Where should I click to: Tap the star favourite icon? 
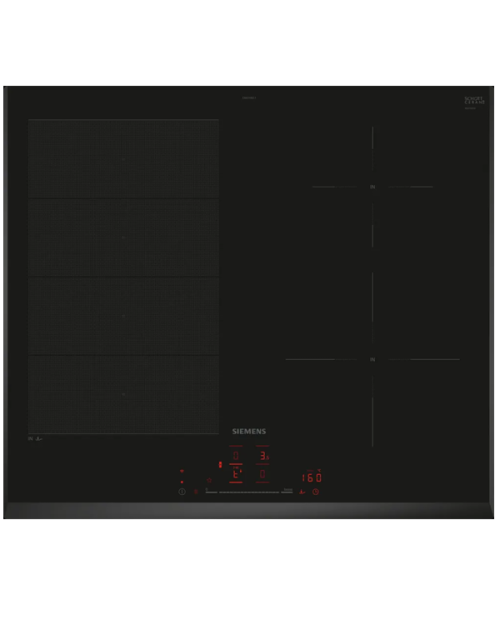pyautogui.click(x=209, y=480)
